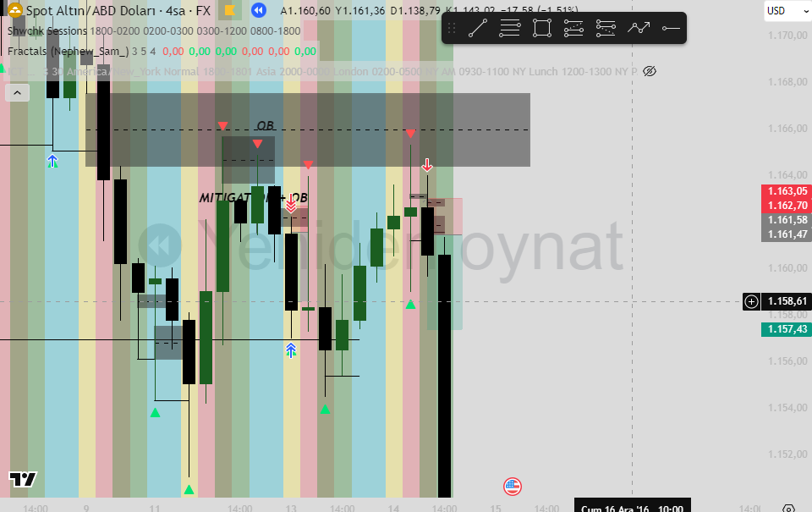Select the red outlined down arrow above the last candles
Screen dimensions: 812x512
pos(426,165)
